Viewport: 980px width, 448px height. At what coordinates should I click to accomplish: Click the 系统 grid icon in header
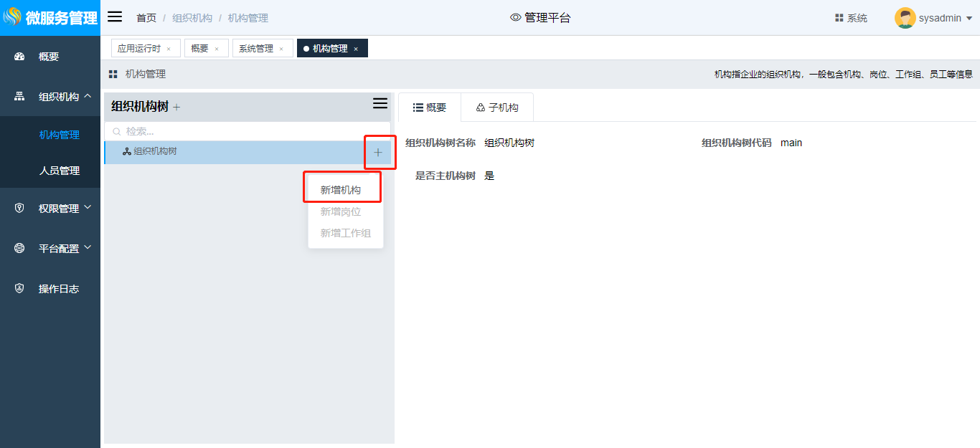point(839,18)
